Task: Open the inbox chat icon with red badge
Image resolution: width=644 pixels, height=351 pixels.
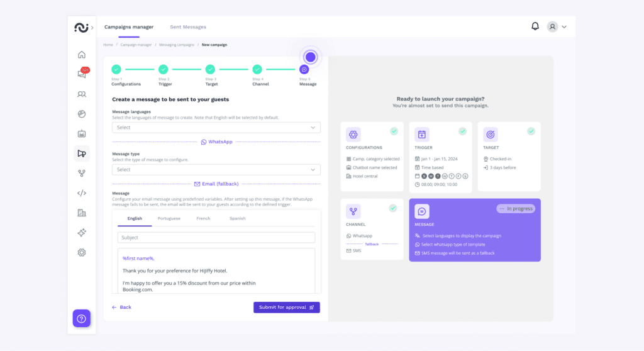Action: coord(82,74)
